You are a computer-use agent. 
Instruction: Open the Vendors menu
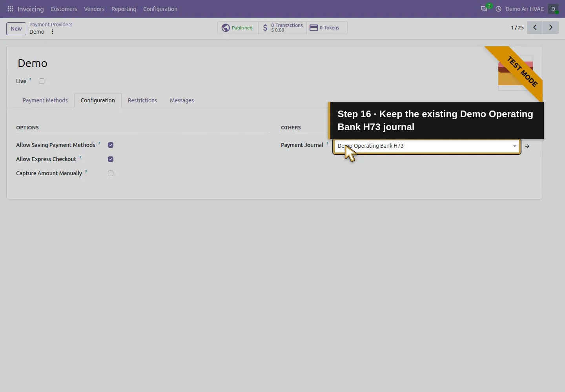94,9
